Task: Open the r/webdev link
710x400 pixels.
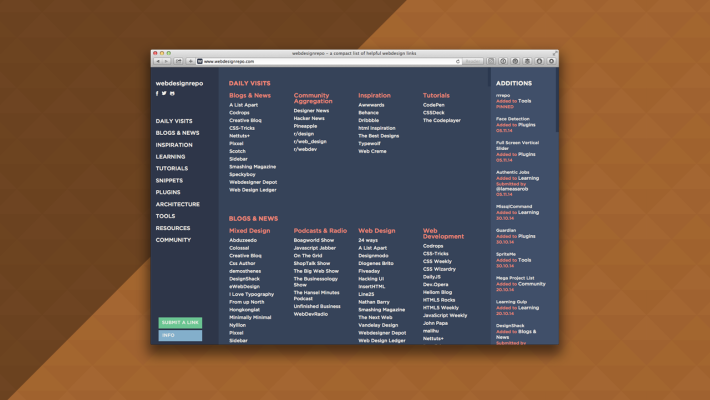Action: 305,149
